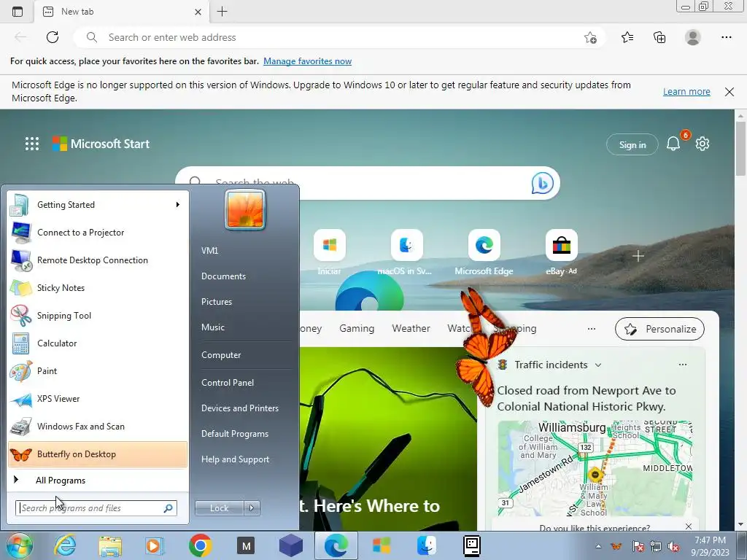The width and height of the screenshot is (747, 560).
Task: Launch XPS Viewer
Action: coord(98,399)
